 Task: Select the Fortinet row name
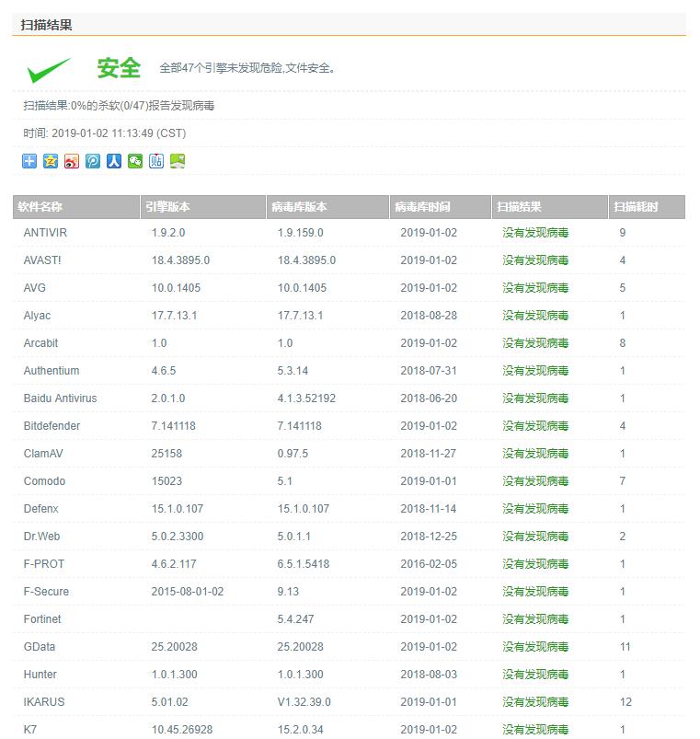tap(42, 618)
